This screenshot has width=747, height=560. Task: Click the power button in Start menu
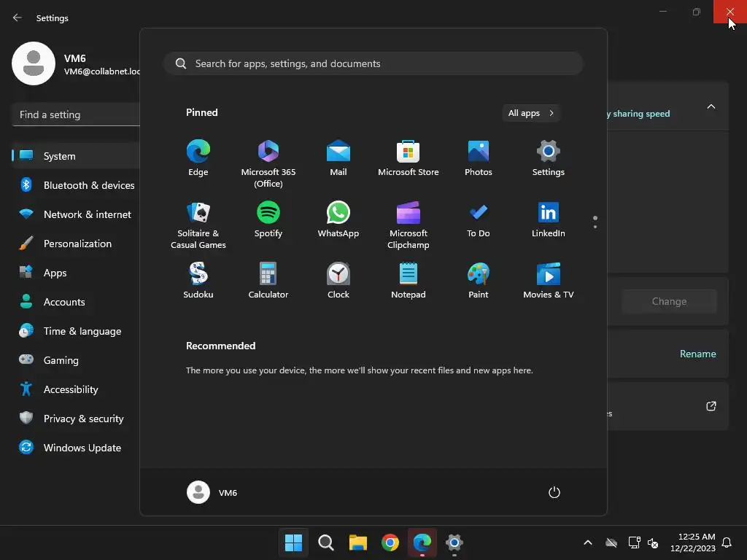pos(554,492)
